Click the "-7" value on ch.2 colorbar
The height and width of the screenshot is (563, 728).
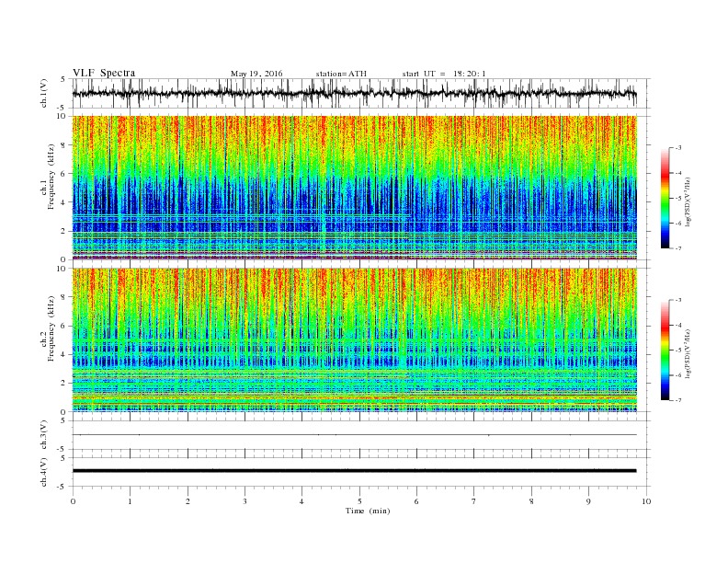(x=678, y=400)
